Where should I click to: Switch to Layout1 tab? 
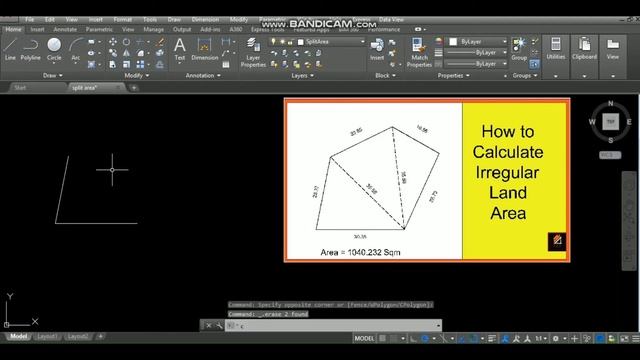[x=47, y=337]
